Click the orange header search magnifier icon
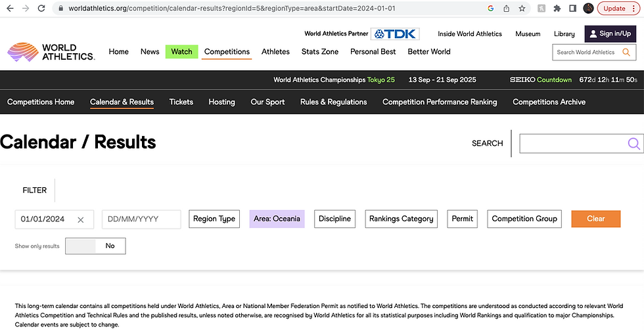Viewport: 644px width, 331px height. 626,52
